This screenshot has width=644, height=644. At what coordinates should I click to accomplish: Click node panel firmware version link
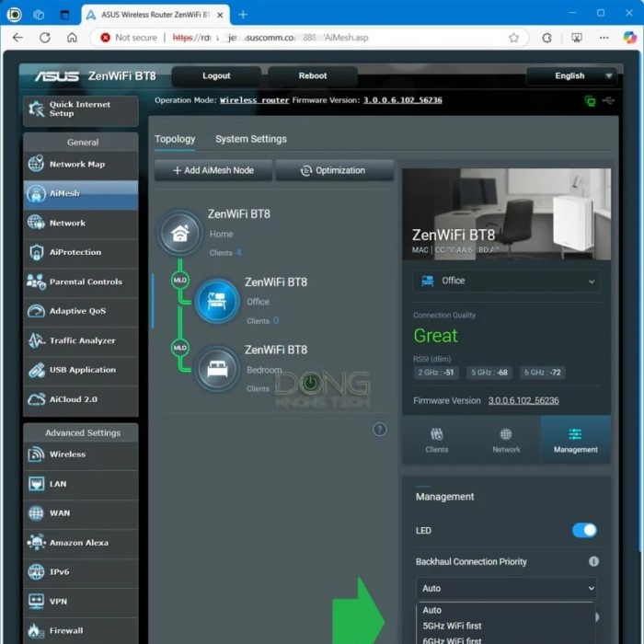tap(523, 400)
